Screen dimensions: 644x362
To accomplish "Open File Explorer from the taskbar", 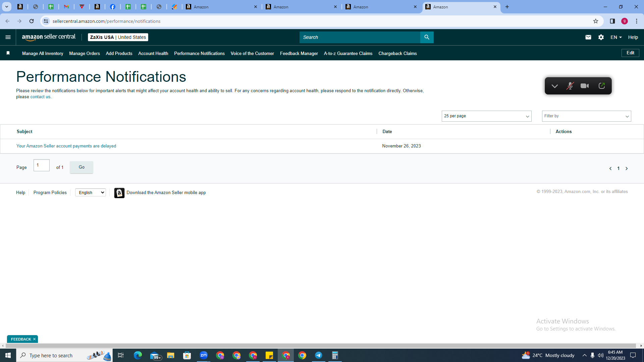I will pyautogui.click(x=171, y=355).
